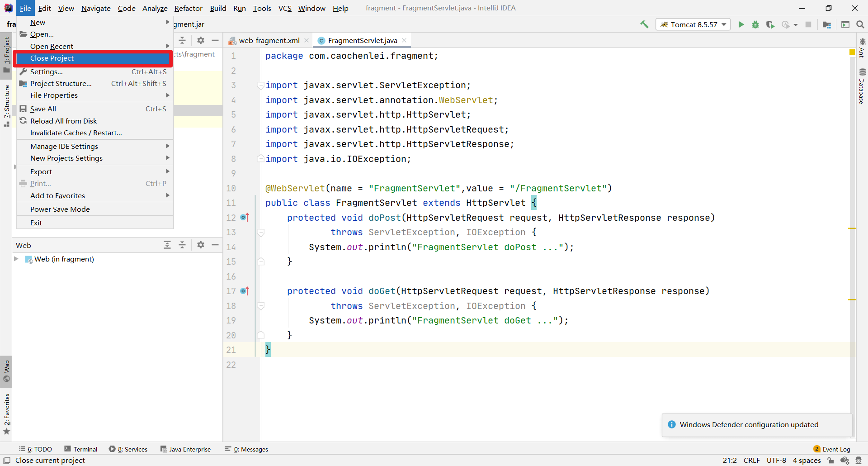Click warning stripe mark near line 18
Viewport: 868px width, 466px height.
tap(852, 300)
